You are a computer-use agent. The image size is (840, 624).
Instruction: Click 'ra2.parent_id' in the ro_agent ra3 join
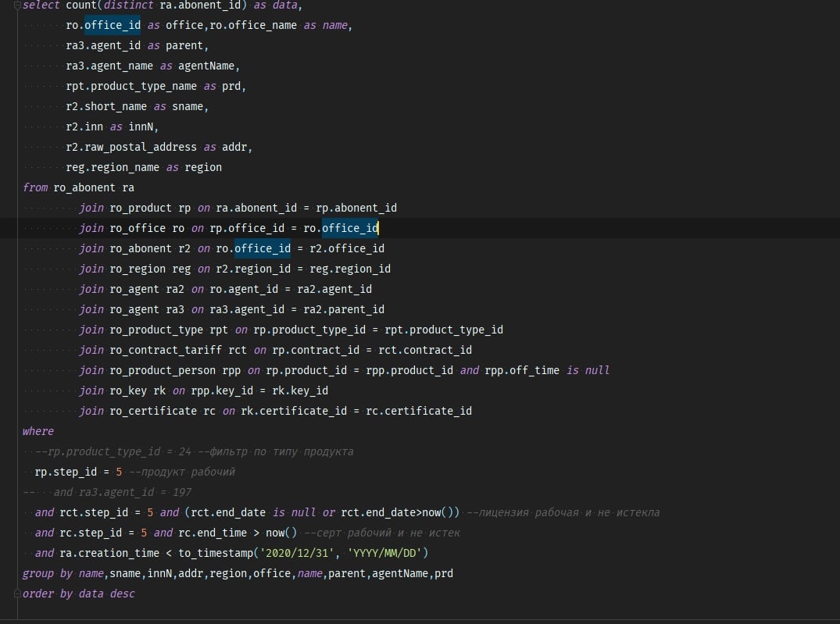pyautogui.click(x=343, y=309)
